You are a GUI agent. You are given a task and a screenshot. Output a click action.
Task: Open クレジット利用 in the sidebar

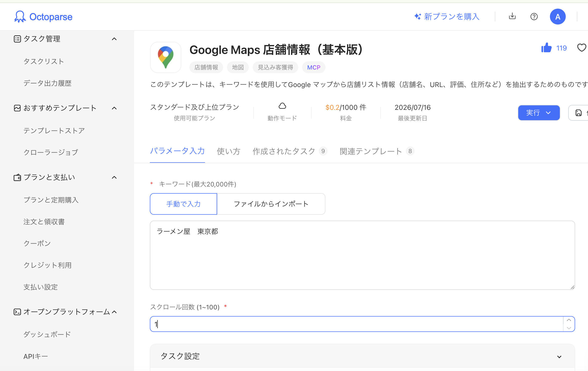(47, 265)
